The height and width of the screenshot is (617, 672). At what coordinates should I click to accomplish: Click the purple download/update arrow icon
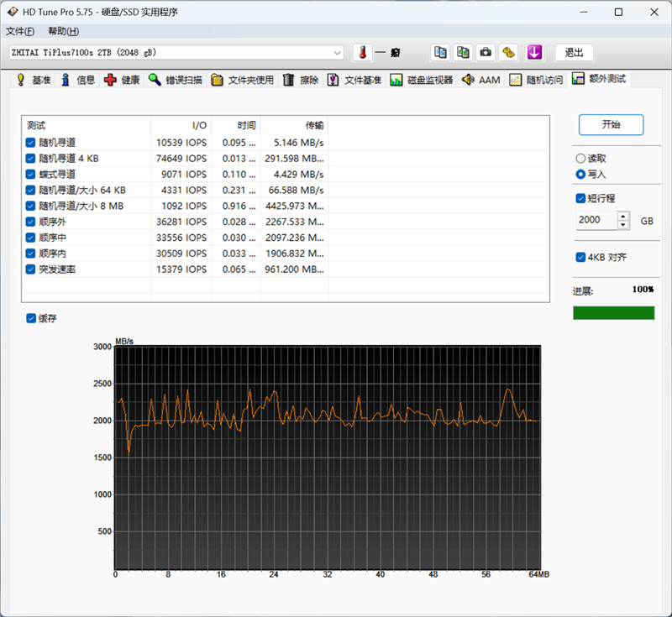coord(535,52)
